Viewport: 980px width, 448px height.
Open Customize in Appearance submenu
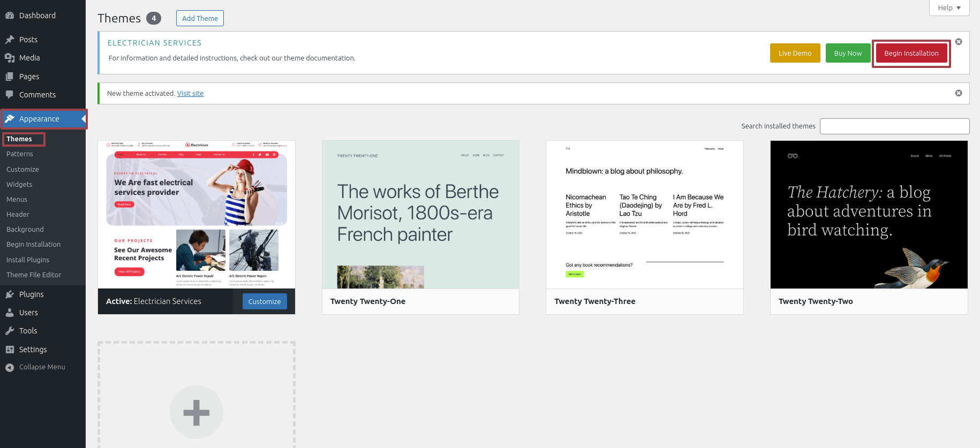pyautogui.click(x=22, y=170)
